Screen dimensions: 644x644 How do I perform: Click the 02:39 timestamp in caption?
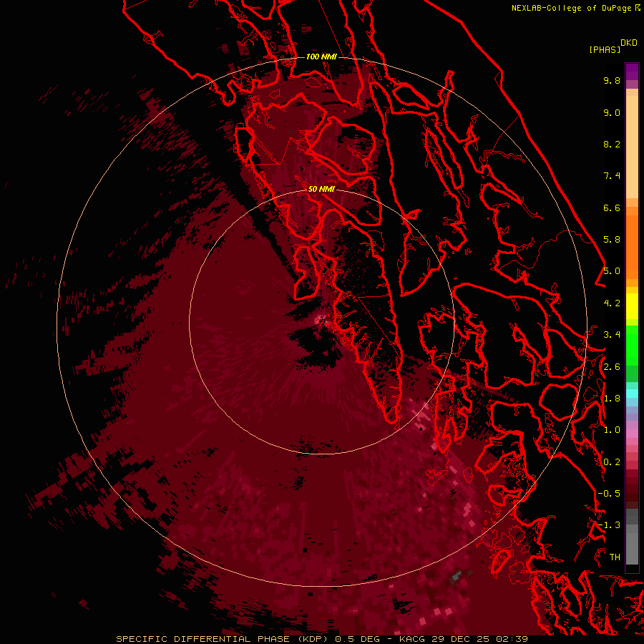click(512, 639)
